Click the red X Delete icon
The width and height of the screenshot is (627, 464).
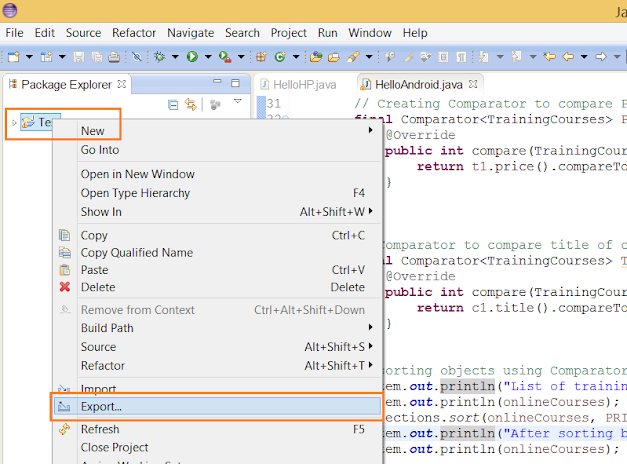click(x=65, y=287)
